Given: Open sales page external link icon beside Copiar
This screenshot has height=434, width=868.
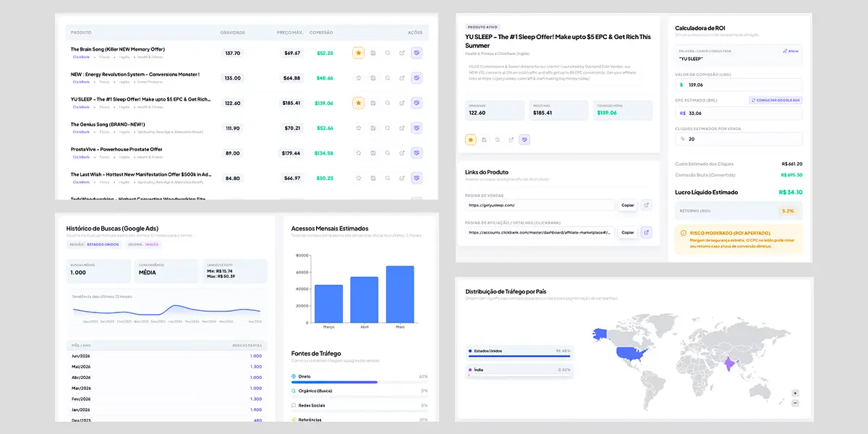Looking at the screenshot, I should click(x=647, y=205).
